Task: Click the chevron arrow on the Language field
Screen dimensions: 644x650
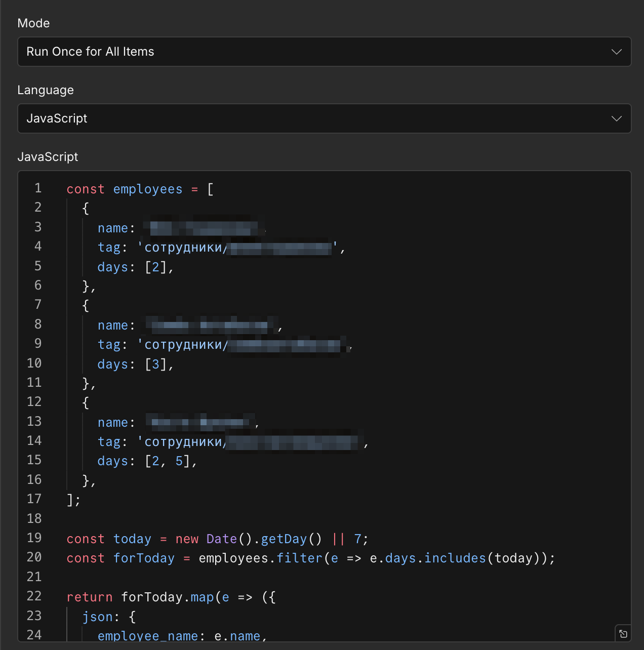Action: [616, 118]
